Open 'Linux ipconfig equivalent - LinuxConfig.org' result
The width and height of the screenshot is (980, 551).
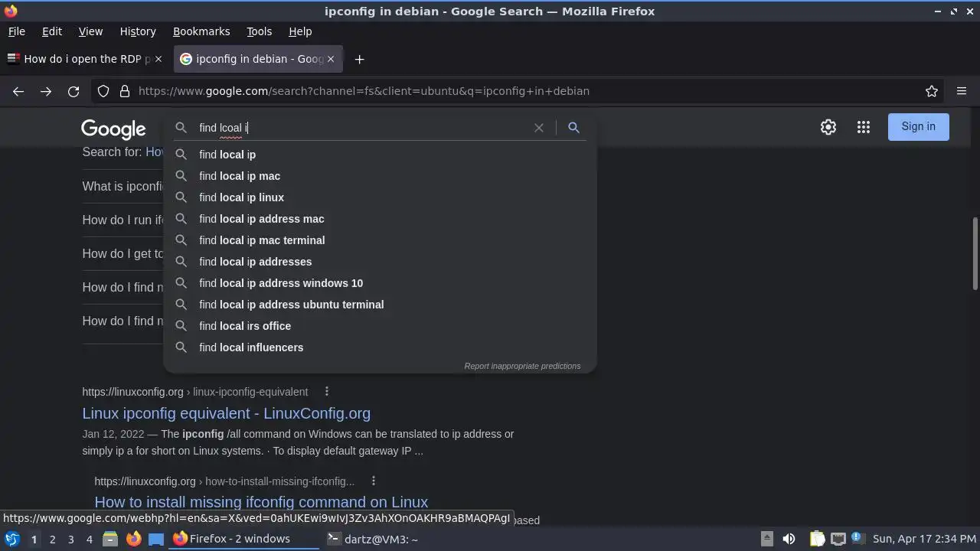pos(226,413)
